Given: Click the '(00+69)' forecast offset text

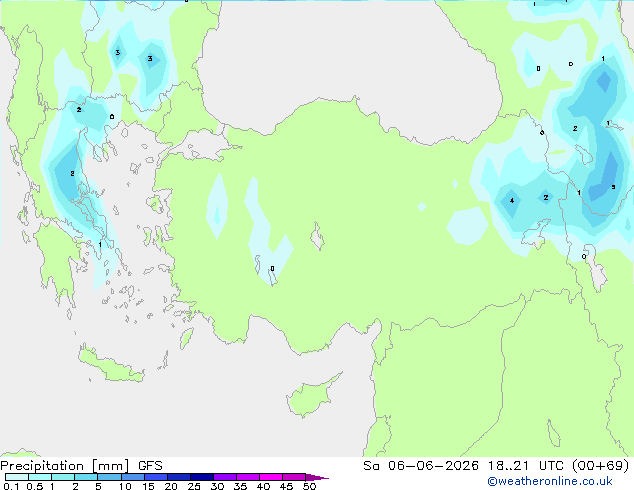Looking at the screenshot, I should pyautogui.click(x=601, y=466).
